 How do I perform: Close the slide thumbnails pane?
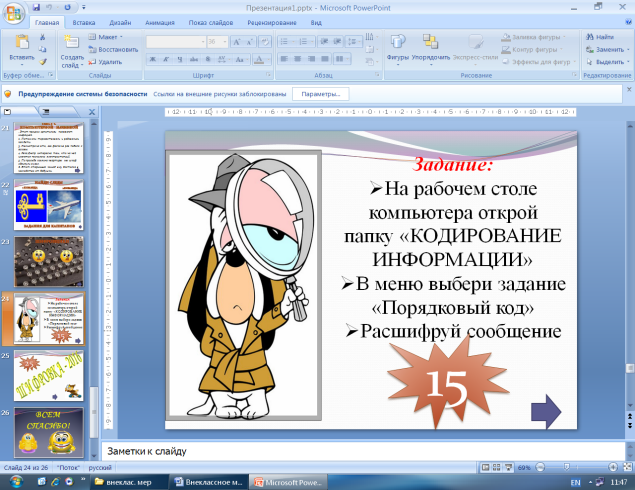point(92,112)
